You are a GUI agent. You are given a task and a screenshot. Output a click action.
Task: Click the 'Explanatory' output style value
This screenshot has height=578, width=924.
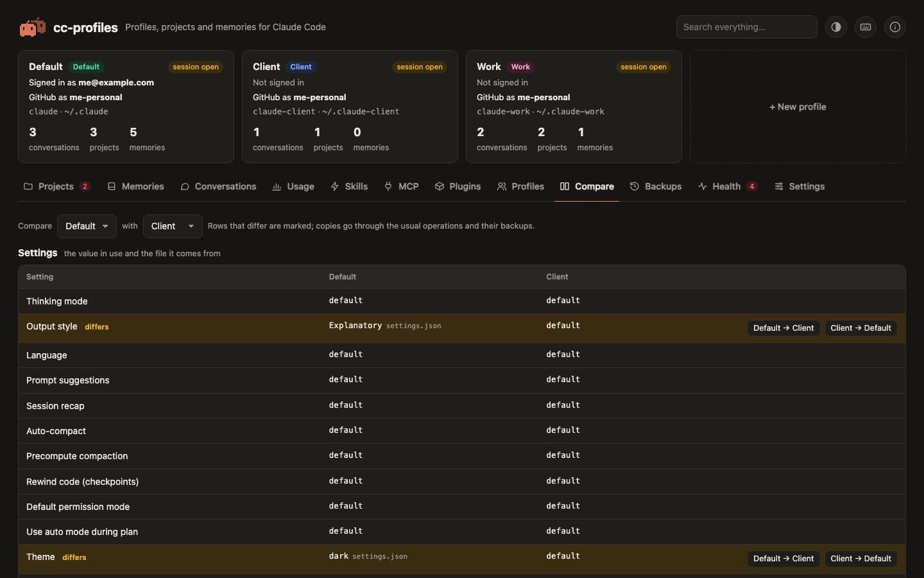355,326
